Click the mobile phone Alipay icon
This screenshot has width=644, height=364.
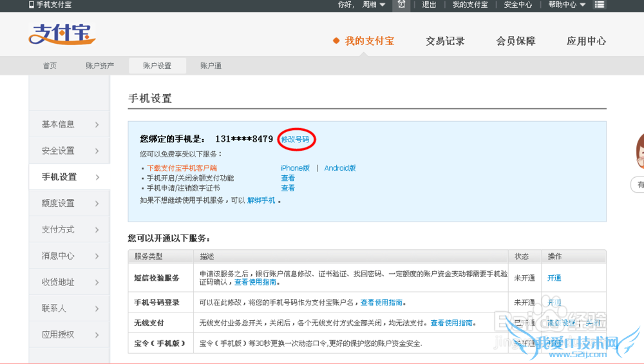click(x=32, y=5)
